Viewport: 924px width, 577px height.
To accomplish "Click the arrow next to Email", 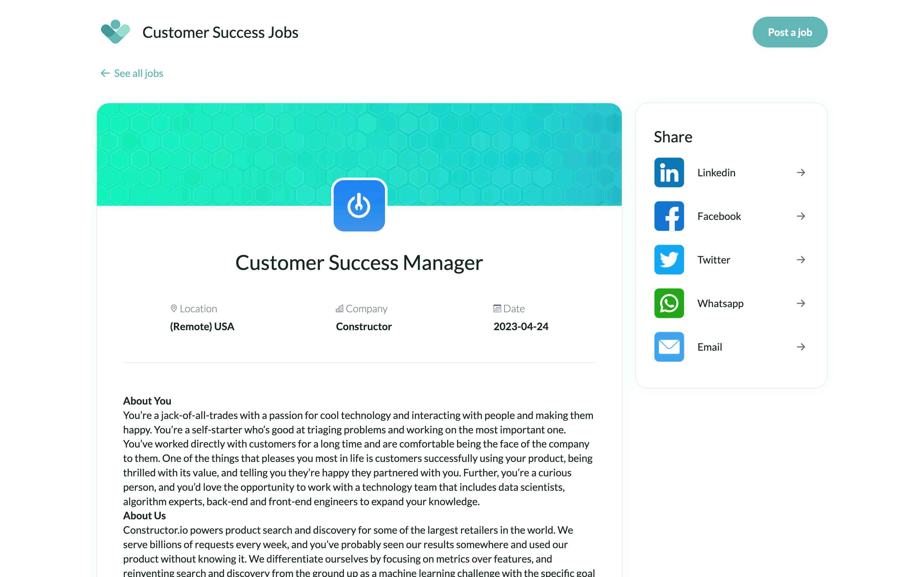I will (801, 347).
